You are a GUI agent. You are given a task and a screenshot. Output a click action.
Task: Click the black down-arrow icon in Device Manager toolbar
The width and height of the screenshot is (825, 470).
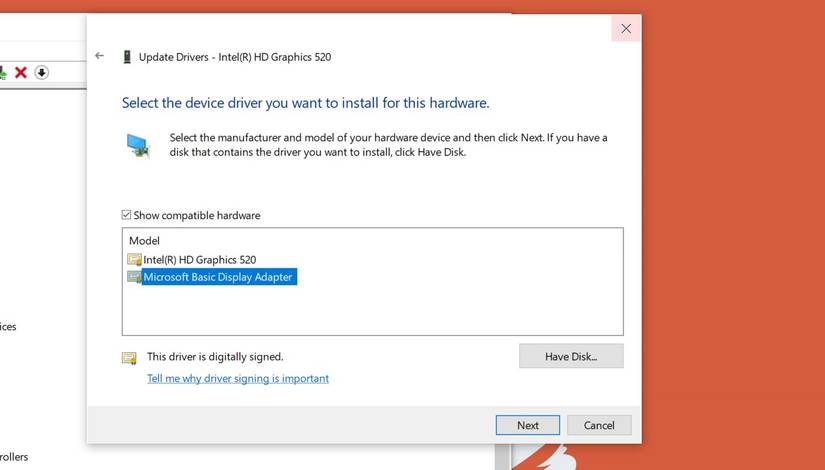click(x=42, y=72)
